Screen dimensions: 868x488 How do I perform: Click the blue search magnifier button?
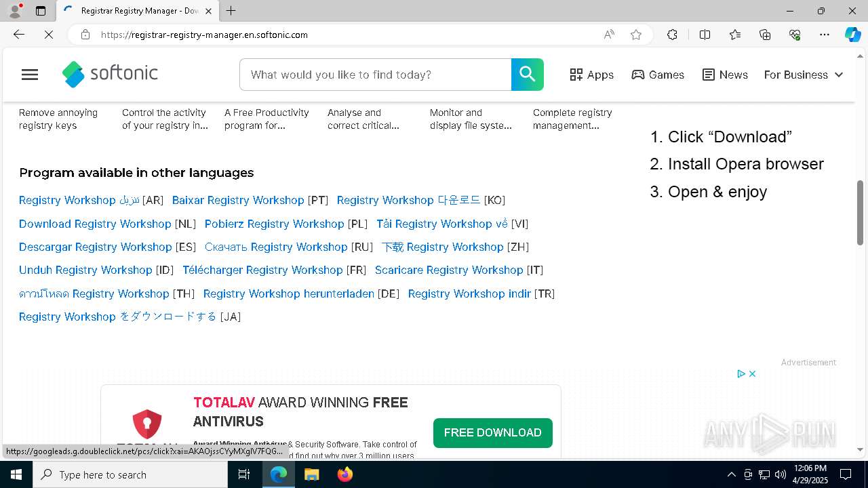528,75
